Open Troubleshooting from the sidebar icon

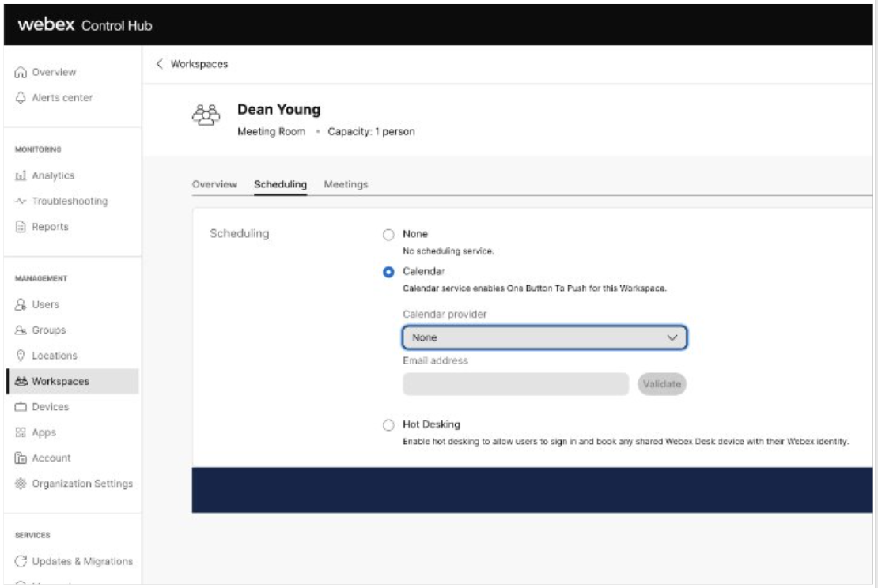coord(21,202)
